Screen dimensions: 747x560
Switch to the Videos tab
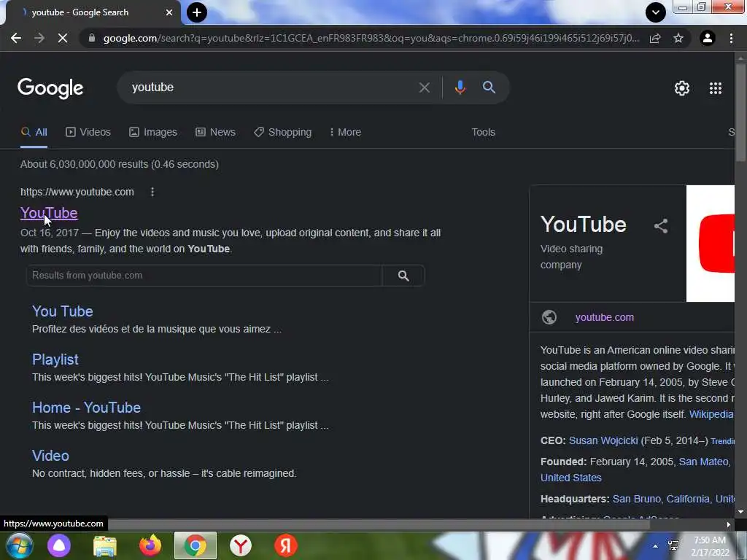click(x=88, y=133)
